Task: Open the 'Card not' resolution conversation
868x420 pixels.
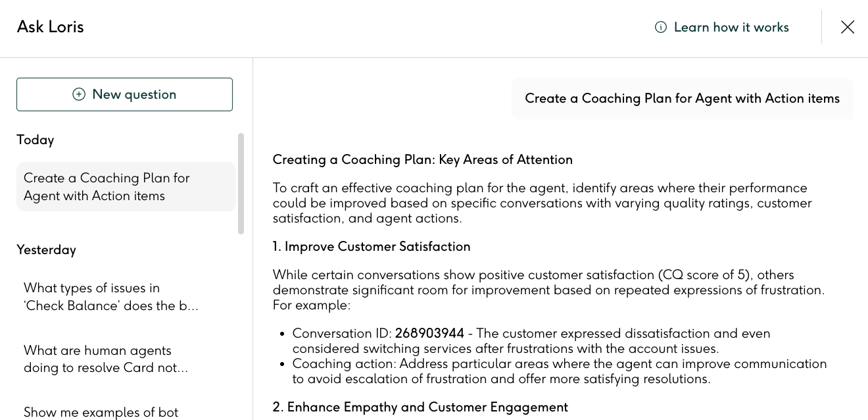Action: click(106, 359)
